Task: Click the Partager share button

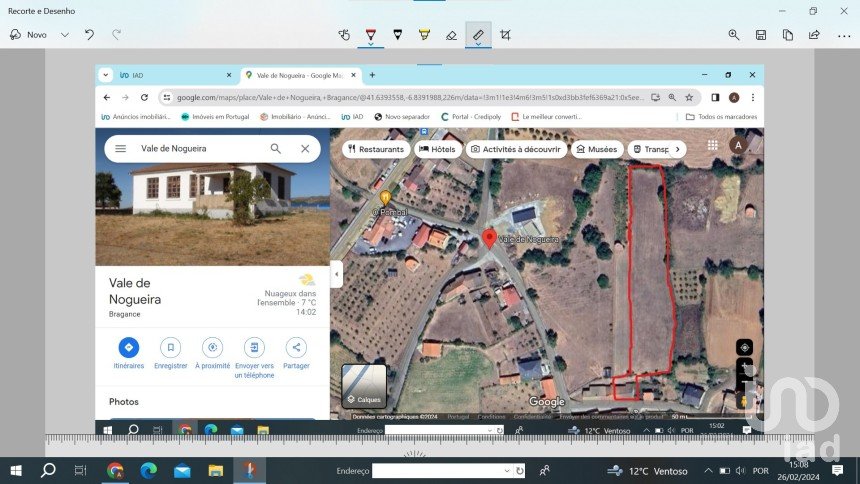Action: tap(296, 353)
